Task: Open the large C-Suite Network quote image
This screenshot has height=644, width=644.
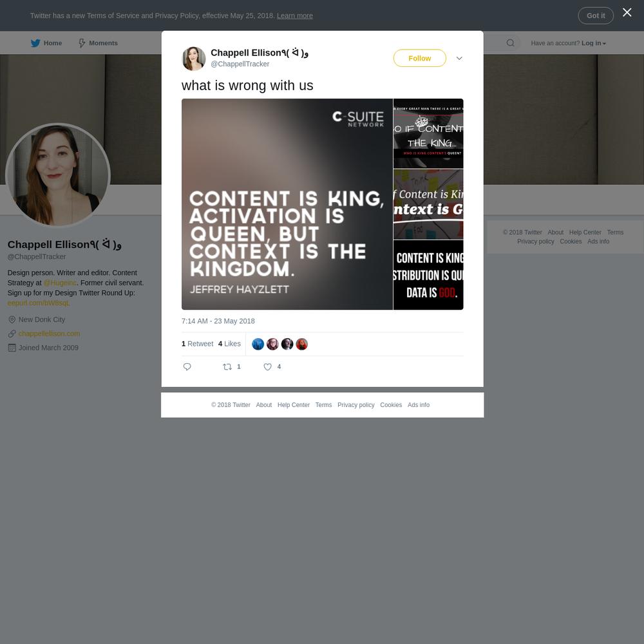Action: (287, 204)
